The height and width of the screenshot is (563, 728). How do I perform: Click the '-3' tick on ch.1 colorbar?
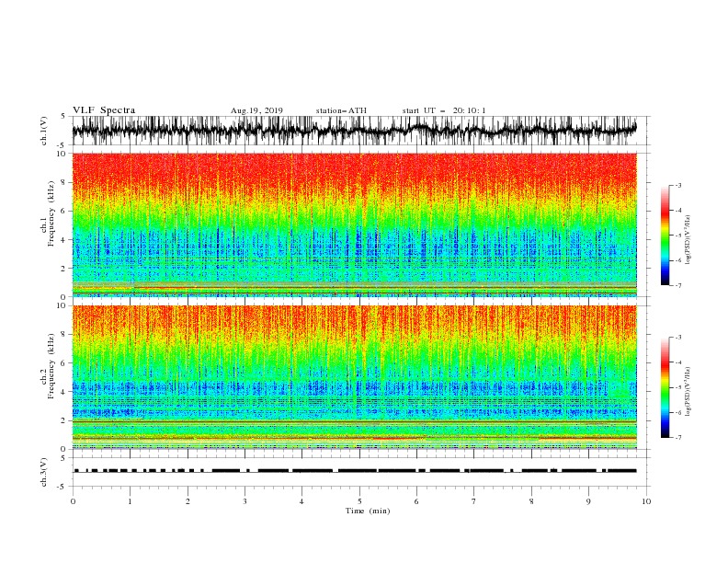pyautogui.click(x=677, y=185)
